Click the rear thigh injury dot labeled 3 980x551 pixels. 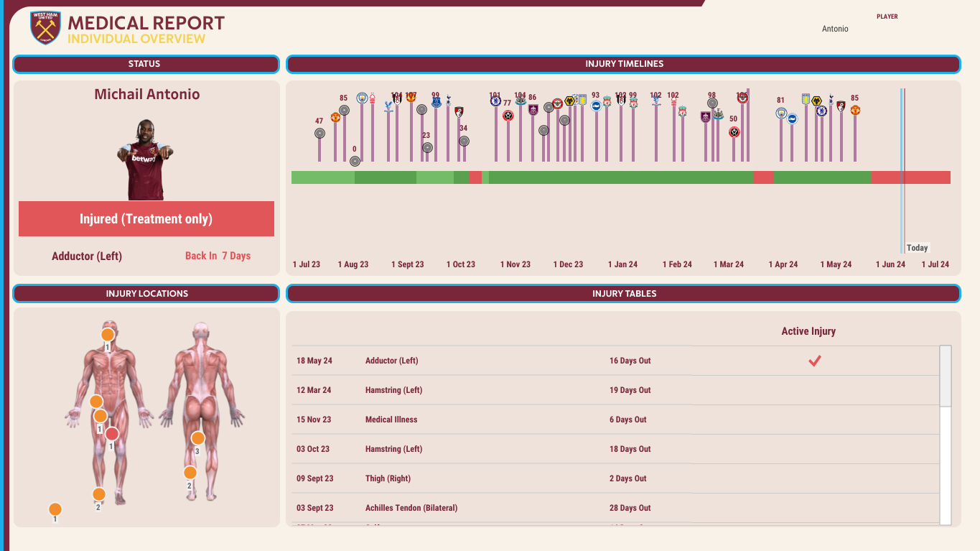point(197,438)
